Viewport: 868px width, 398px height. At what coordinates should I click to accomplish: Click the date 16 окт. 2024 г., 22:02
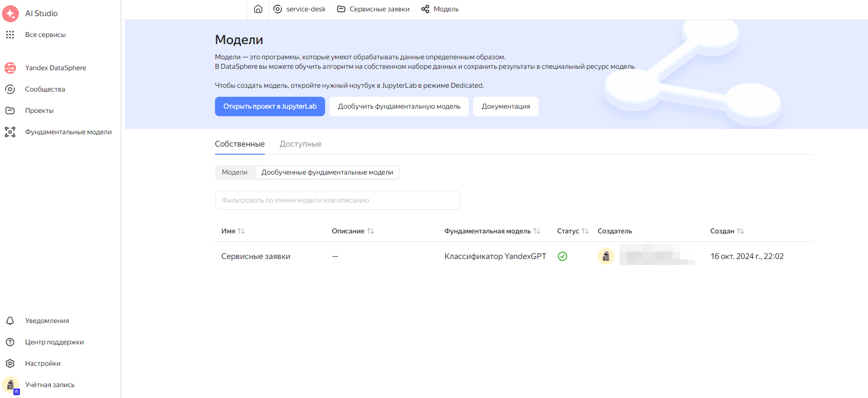[747, 256]
